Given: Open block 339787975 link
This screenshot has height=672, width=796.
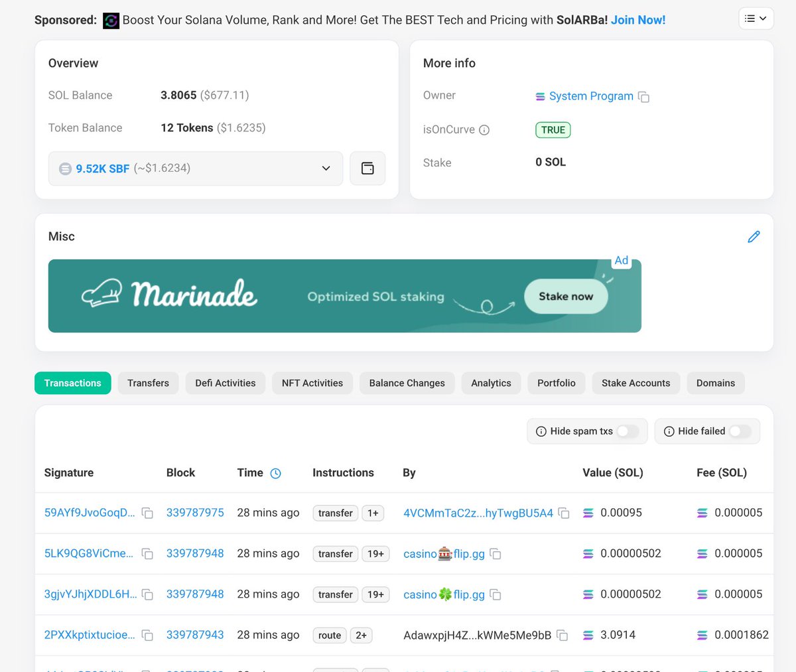Looking at the screenshot, I should pos(195,513).
